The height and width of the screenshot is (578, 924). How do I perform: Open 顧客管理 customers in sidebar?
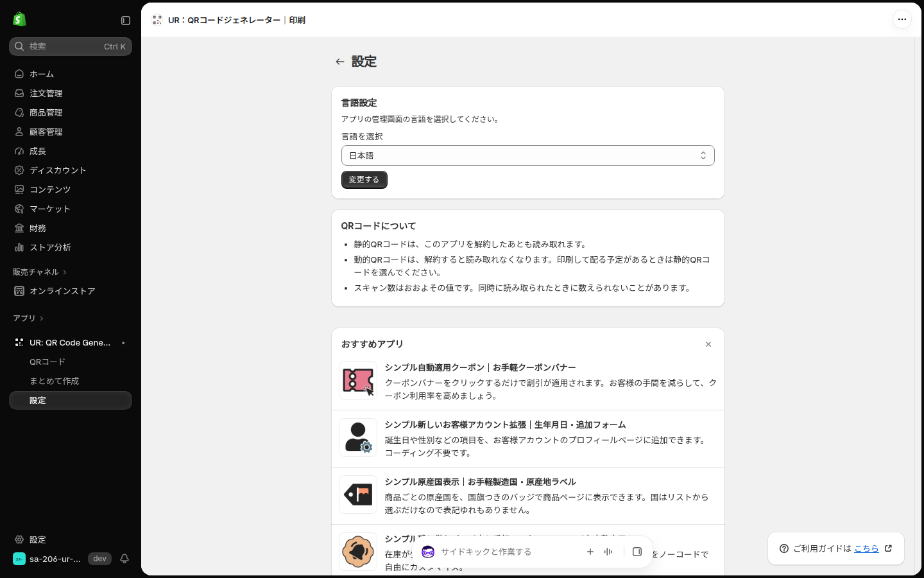pos(71,132)
